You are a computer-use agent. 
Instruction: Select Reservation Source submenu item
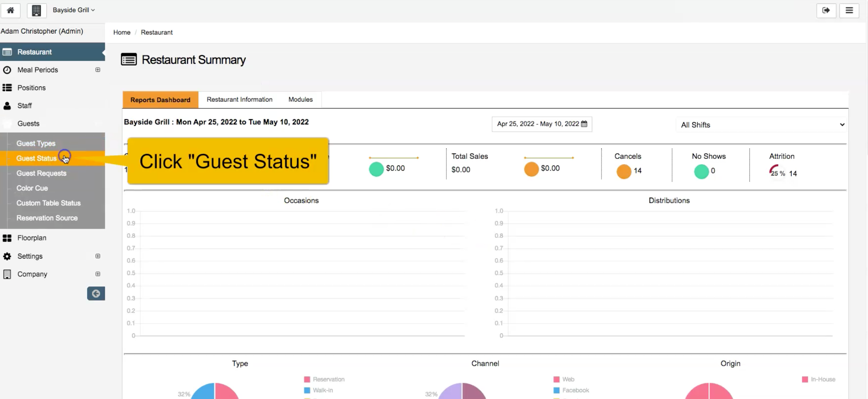point(47,218)
